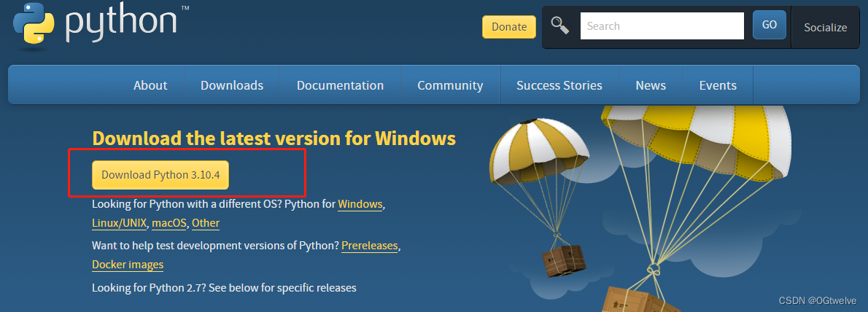Click Download Python 3.10.4 button

(160, 175)
